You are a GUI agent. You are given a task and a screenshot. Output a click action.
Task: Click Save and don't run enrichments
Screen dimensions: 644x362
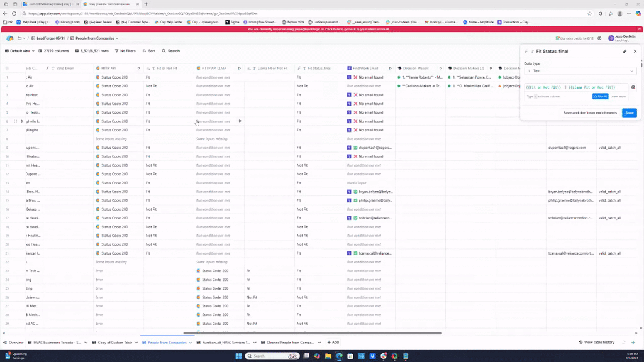tap(590, 113)
